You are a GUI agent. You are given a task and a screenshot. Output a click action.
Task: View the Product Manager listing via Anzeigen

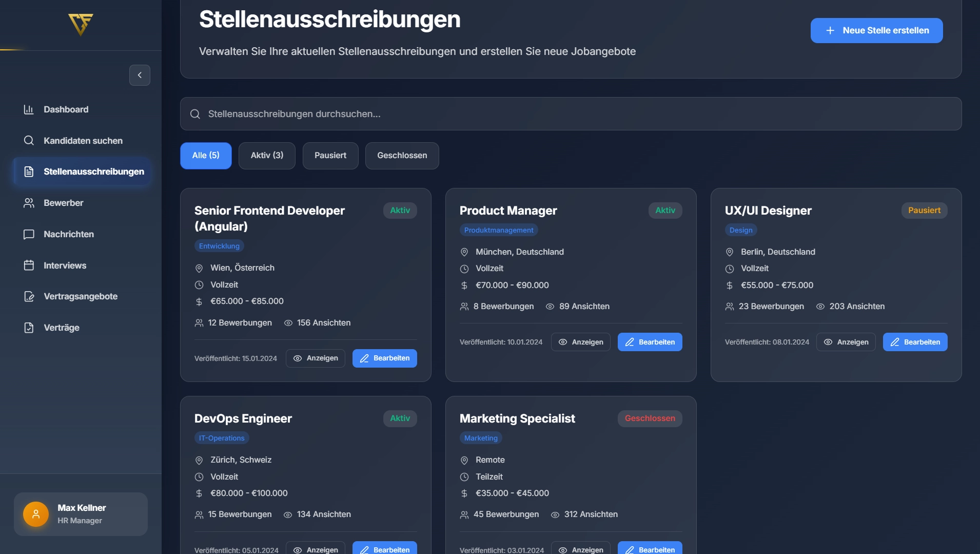[x=580, y=342]
